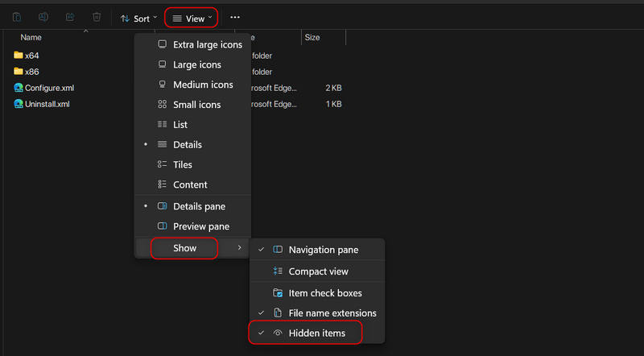The width and height of the screenshot is (644, 356).
Task: Select the x64 folder
Action: [27, 56]
